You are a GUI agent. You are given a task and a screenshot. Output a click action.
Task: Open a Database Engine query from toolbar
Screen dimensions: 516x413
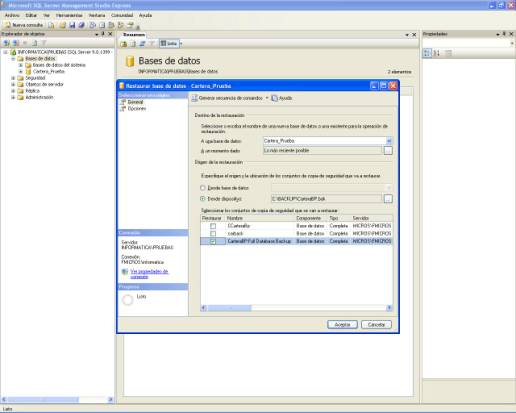pyautogui.click(x=51, y=25)
